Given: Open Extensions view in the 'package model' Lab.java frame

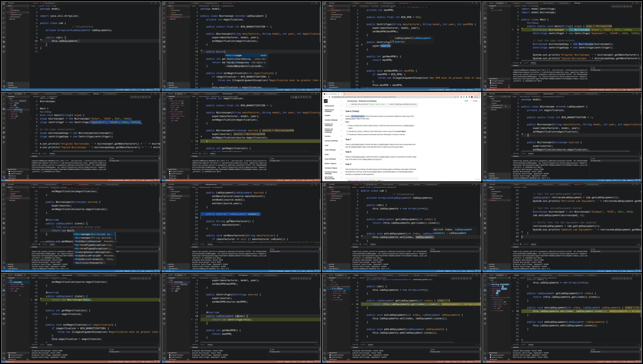Looking at the screenshot, I should point(4,23).
